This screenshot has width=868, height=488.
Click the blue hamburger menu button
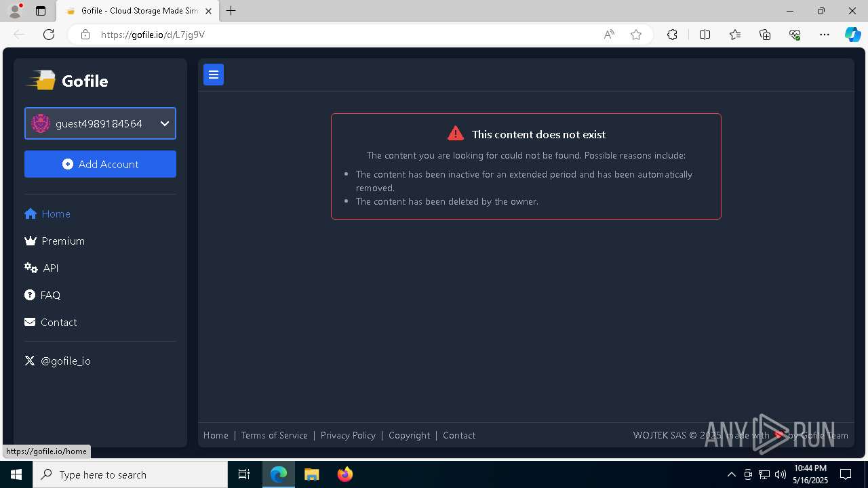point(214,75)
